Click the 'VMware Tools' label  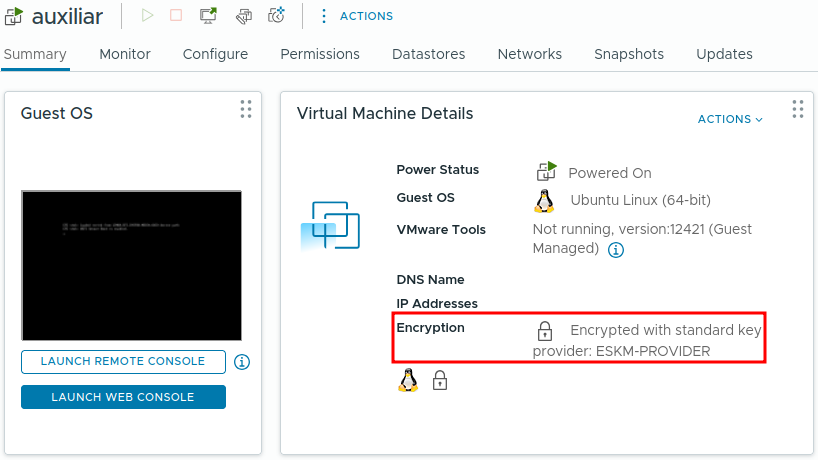441,229
